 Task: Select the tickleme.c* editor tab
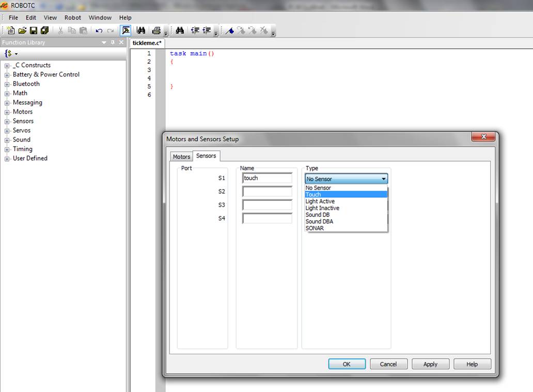click(147, 43)
